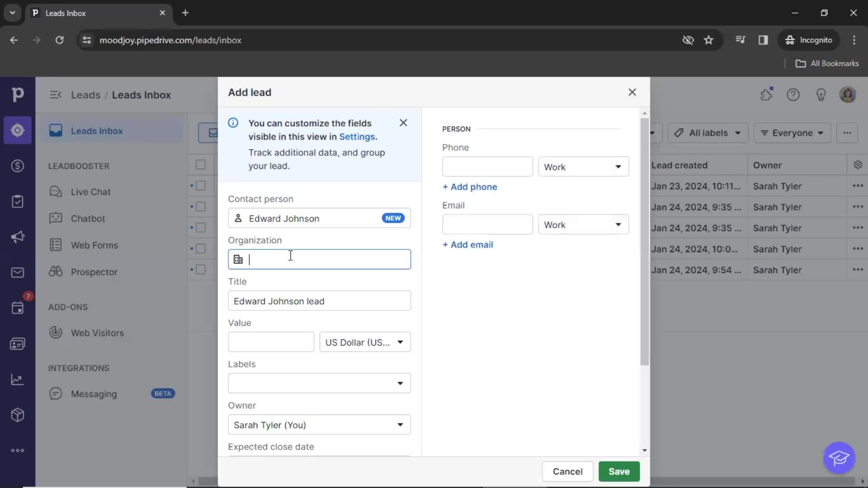Click the Organization input field
868x488 pixels.
[320, 259]
